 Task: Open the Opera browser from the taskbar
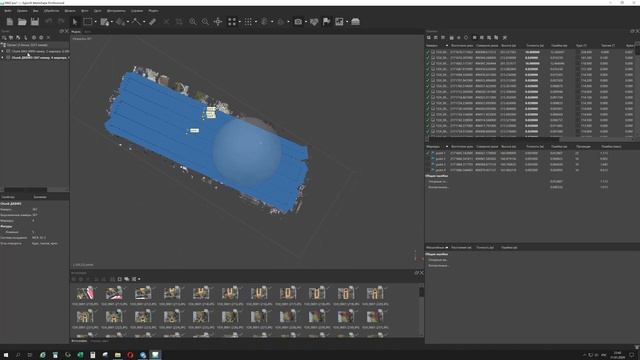[x=130, y=355]
